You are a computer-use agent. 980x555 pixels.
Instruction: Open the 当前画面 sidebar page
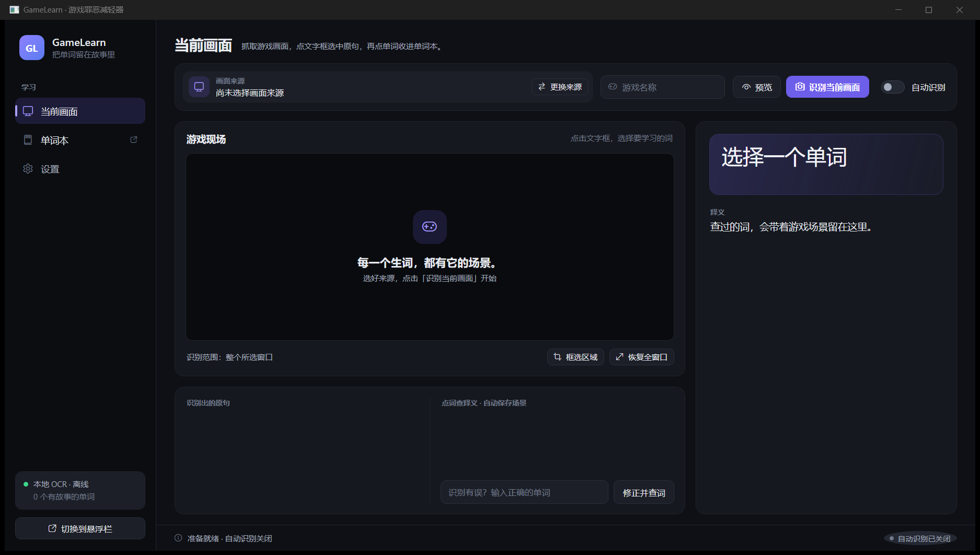tap(80, 111)
